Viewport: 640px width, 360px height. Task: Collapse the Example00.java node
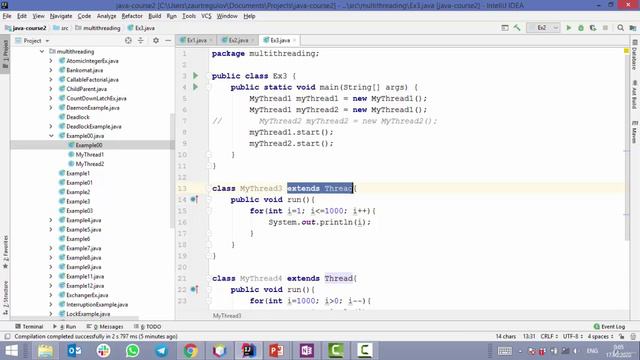pyautogui.click(x=51, y=136)
